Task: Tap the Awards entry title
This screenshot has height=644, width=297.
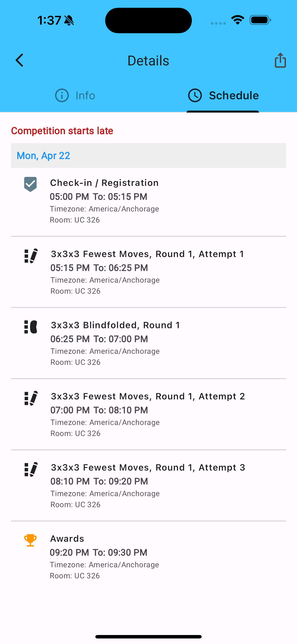Action: (67, 539)
